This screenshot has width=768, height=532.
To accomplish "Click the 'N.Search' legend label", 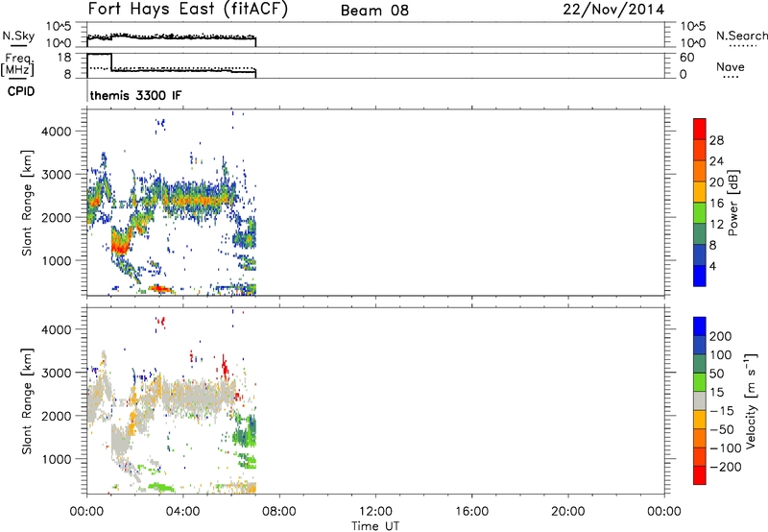I will coord(741,36).
